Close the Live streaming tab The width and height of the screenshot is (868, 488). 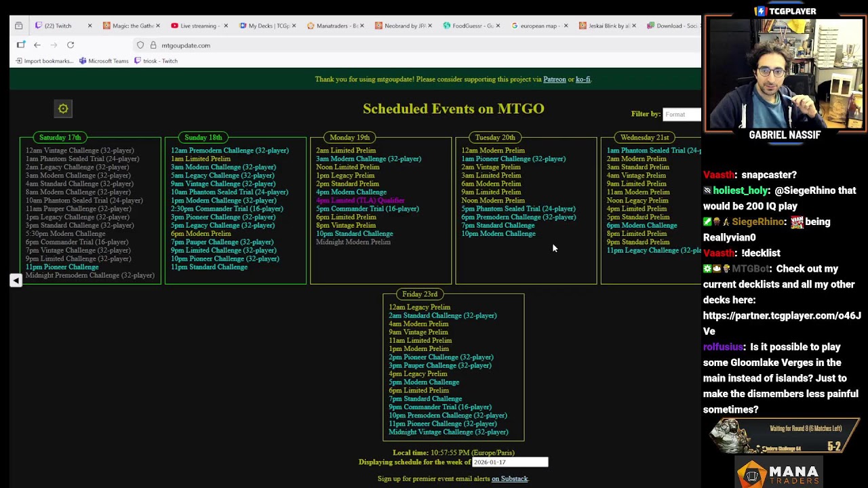tap(226, 26)
